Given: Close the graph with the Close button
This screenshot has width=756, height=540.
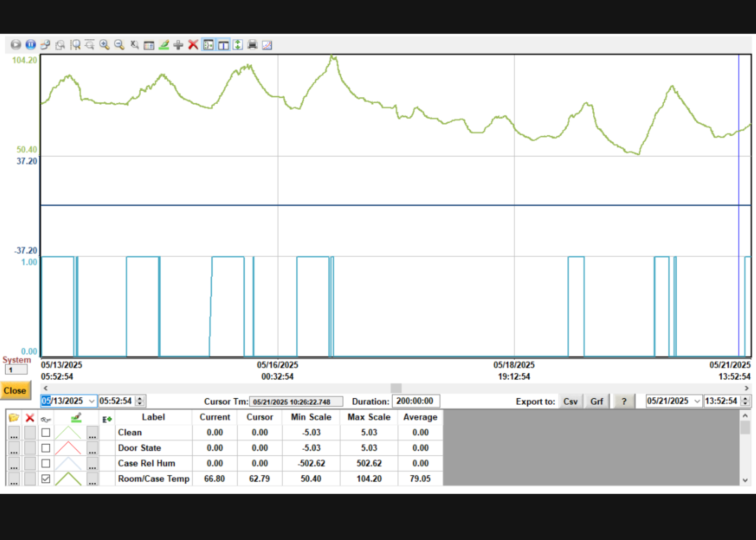Looking at the screenshot, I should pyautogui.click(x=15, y=391).
